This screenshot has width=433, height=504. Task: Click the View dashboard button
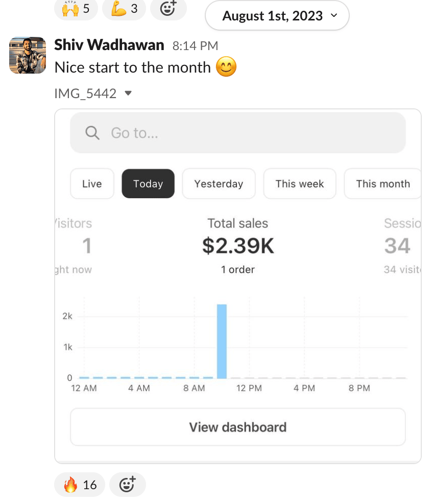[237, 427]
